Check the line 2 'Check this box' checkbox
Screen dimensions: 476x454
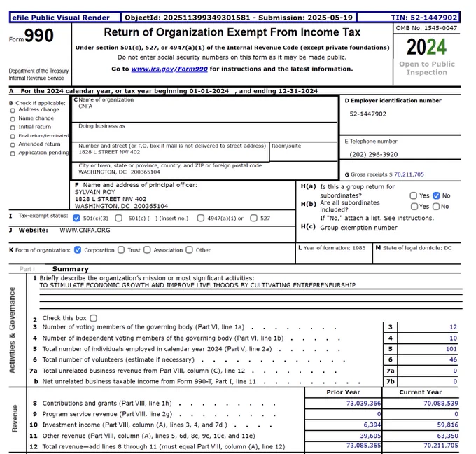coord(94,318)
